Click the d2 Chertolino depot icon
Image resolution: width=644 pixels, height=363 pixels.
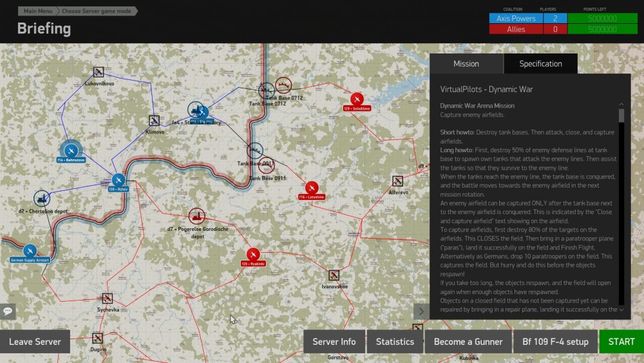pyautogui.click(x=42, y=198)
